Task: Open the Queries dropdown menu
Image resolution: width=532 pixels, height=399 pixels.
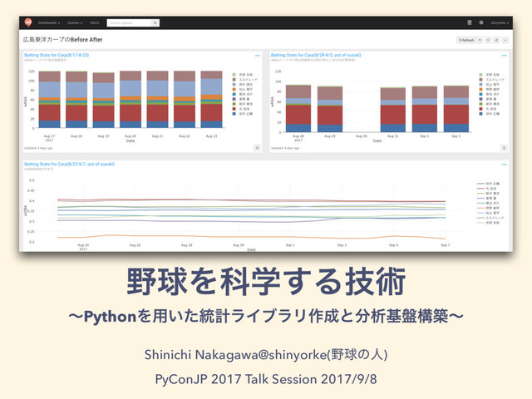Action: (75, 22)
